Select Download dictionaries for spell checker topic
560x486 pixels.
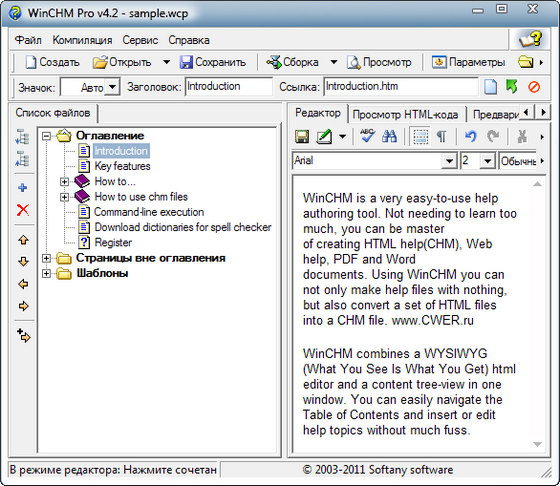(182, 227)
